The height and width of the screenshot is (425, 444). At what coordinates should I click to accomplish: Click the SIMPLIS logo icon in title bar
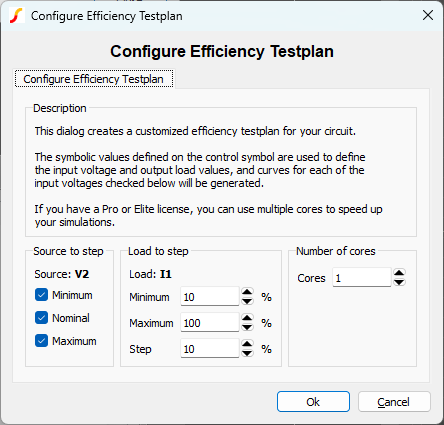click(16, 16)
